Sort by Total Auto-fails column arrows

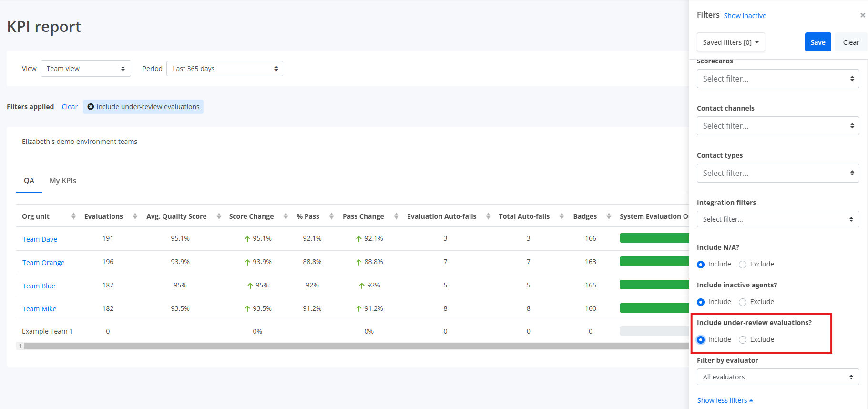click(x=562, y=216)
